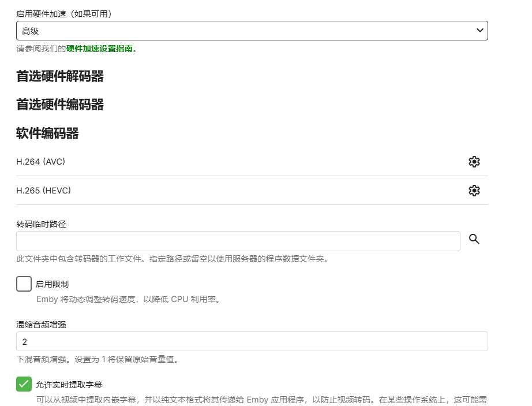Select the H.264 (AVC) encoder row
The image size is (532, 406).
(252, 162)
